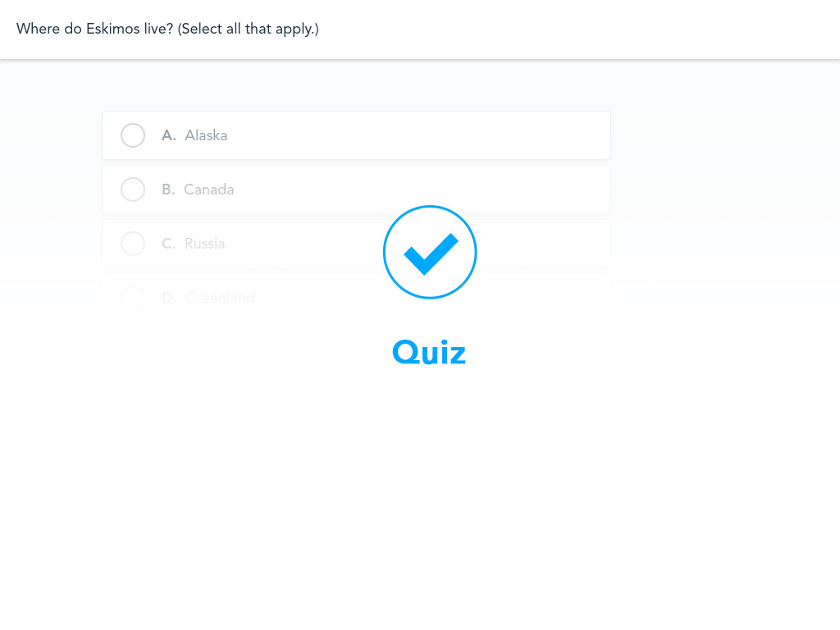840x630 pixels.
Task: Click the Canada answer text
Action: point(209,189)
